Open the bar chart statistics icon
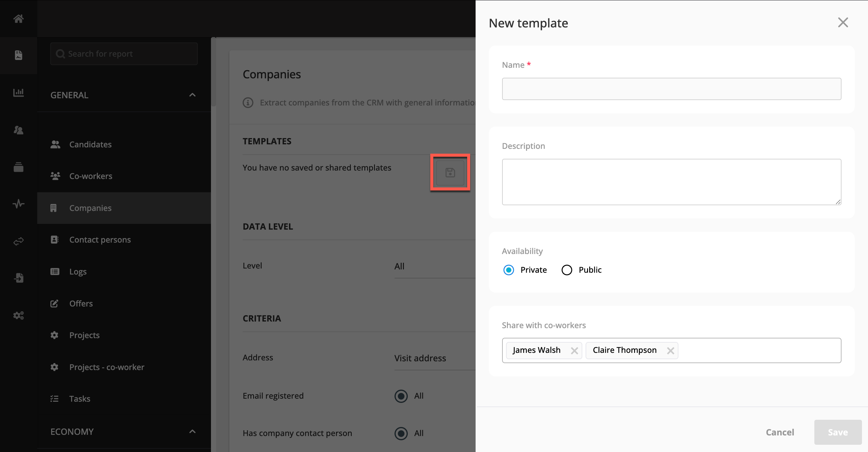This screenshot has width=868, height=452. point(18,92)
